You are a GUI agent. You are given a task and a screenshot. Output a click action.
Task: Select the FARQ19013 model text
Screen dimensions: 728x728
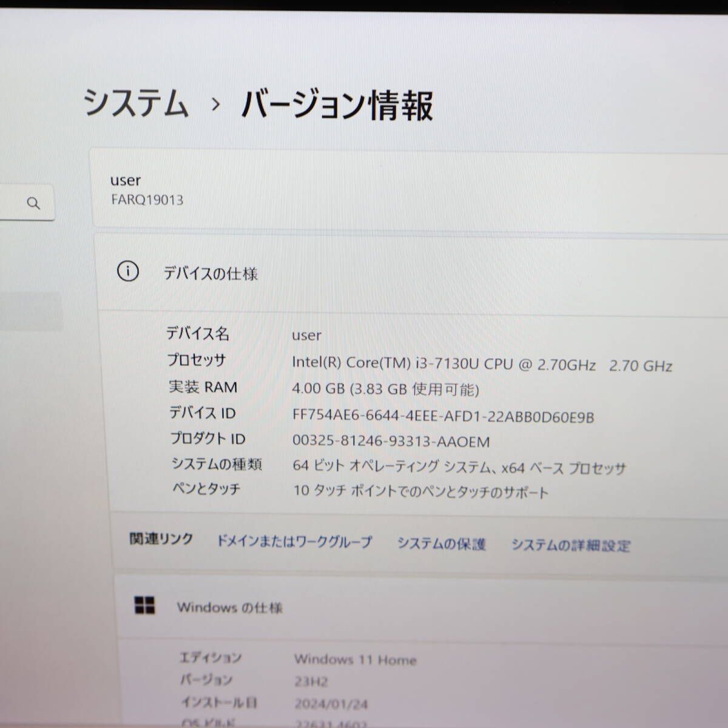tap(147, 200)
